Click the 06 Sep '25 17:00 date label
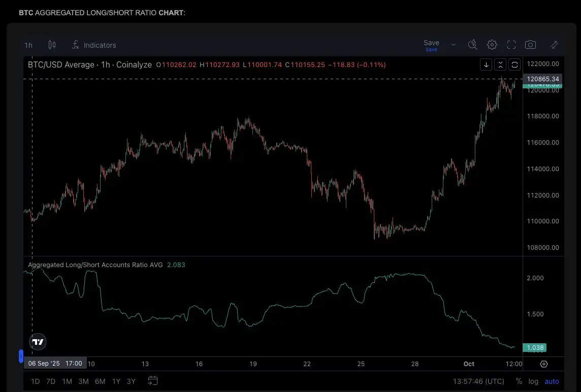 (55, 363)
